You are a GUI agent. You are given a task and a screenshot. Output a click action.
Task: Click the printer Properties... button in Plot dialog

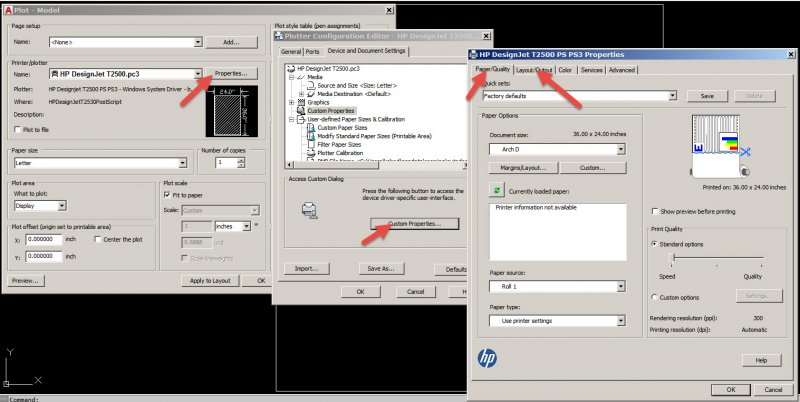click(x=231, y=74)
